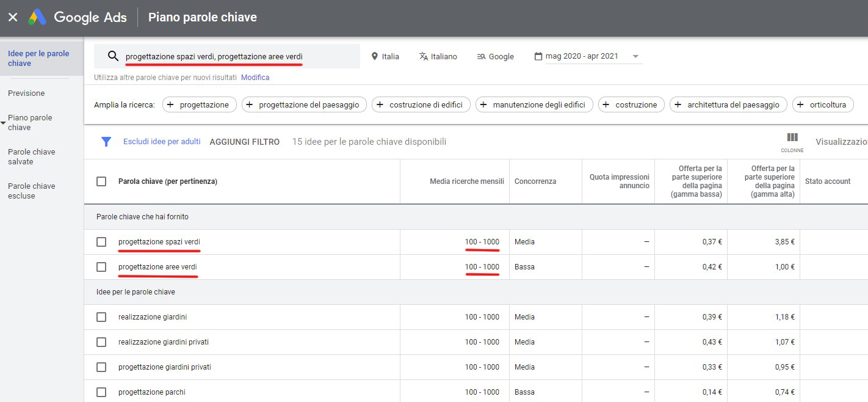Click keyword text 'progettazione spazi verdi' in table
Screen dimensions: 868x402
[159, 242]
